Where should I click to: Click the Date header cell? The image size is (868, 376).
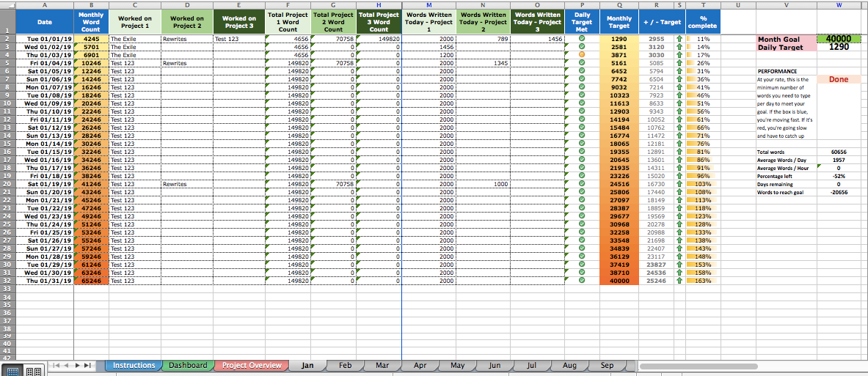tap(44, 22)
